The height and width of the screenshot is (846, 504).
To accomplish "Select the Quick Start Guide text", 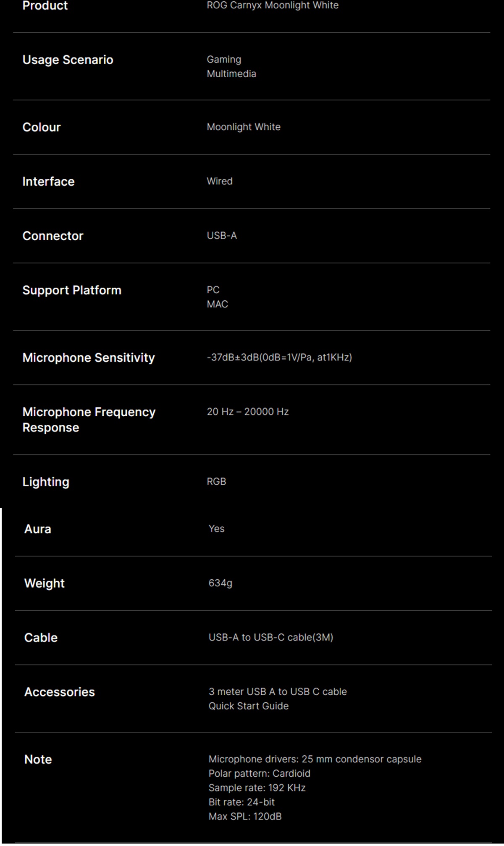I will tap(249, 706).
